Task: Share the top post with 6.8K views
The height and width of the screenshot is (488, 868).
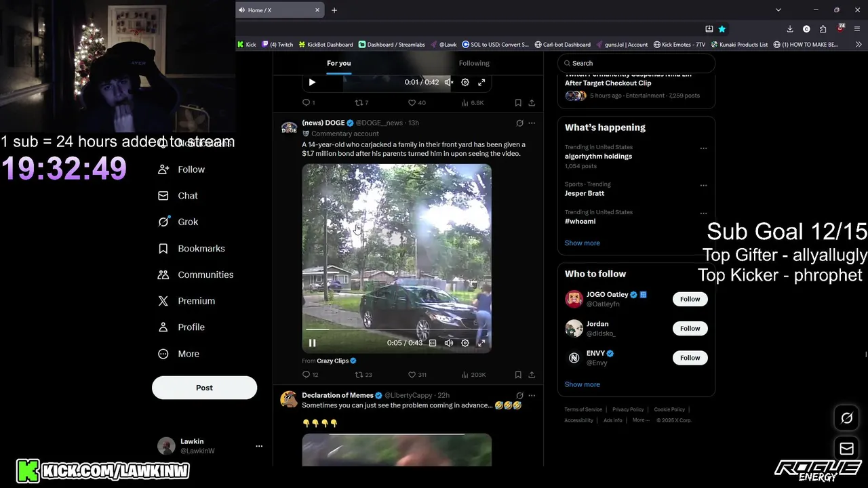Action: pyautogui.click(x=532, y=103)
